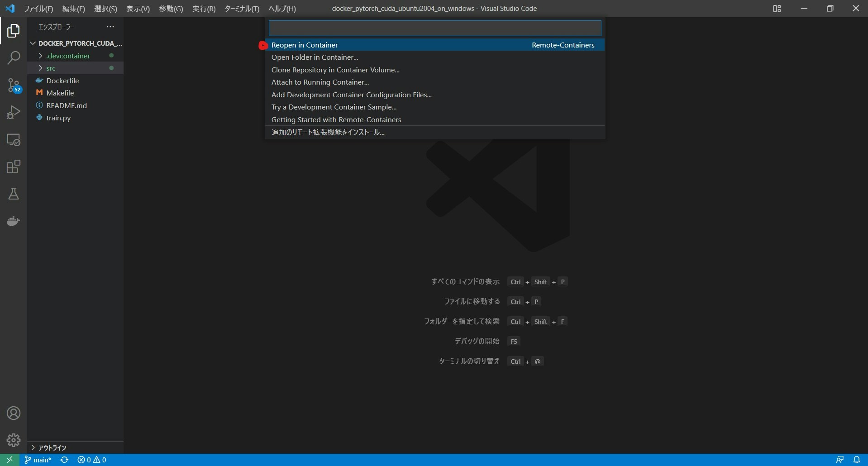Image resolution: width=868 pixels, height=466 pixels.
Task: Click the feedback icon in status bar
Action: pyautogui.click(x=839, y=460)
